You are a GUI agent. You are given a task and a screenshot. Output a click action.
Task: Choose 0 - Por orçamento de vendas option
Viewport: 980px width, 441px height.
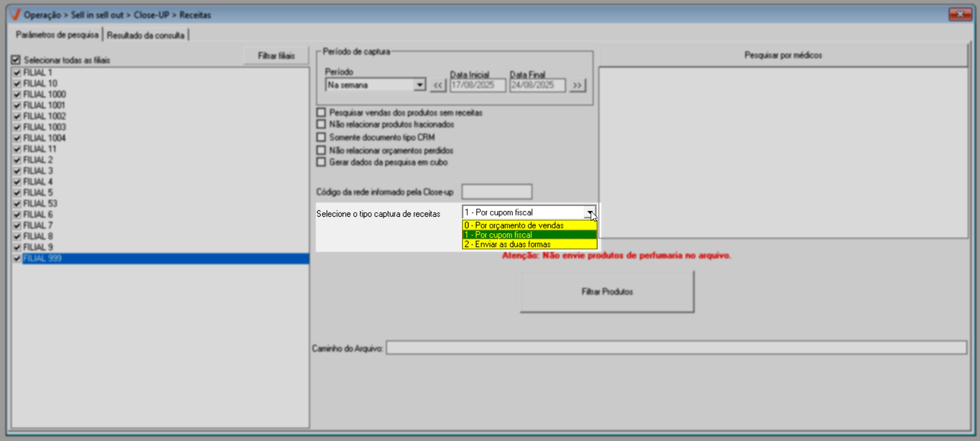pos(530,225)
